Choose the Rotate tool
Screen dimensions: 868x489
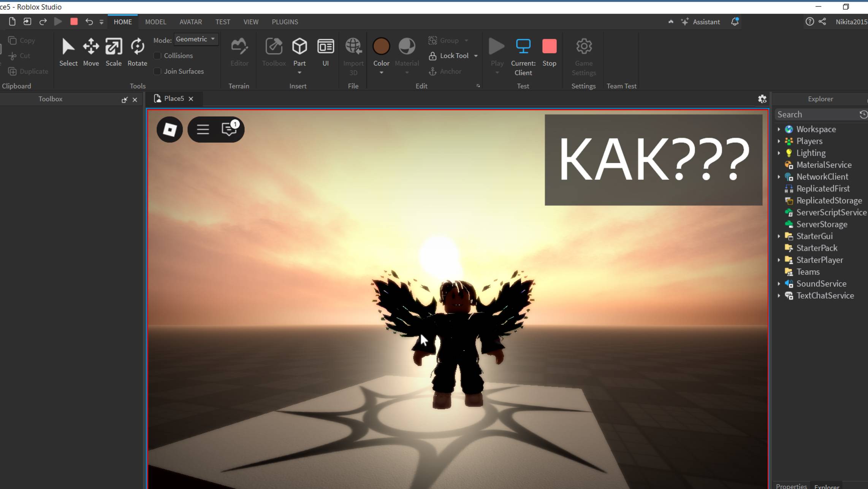pyautogui.click(x=137, y=52)
